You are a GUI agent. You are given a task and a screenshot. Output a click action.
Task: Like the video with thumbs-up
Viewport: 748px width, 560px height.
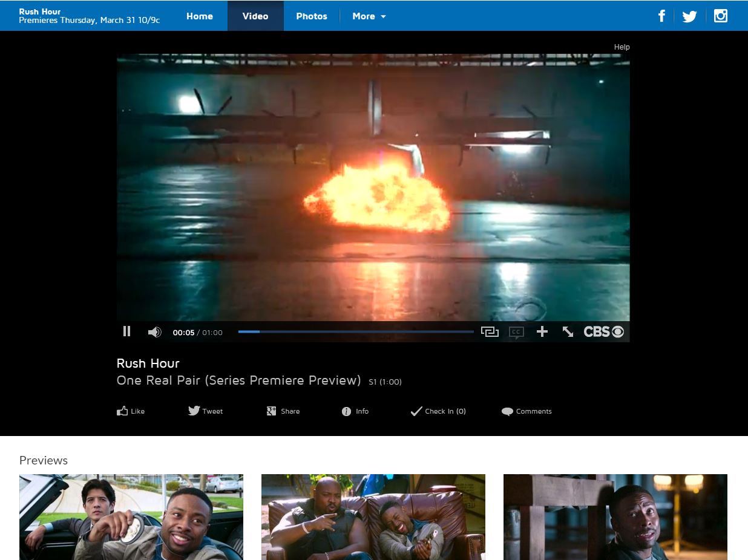tap(131, 411)
